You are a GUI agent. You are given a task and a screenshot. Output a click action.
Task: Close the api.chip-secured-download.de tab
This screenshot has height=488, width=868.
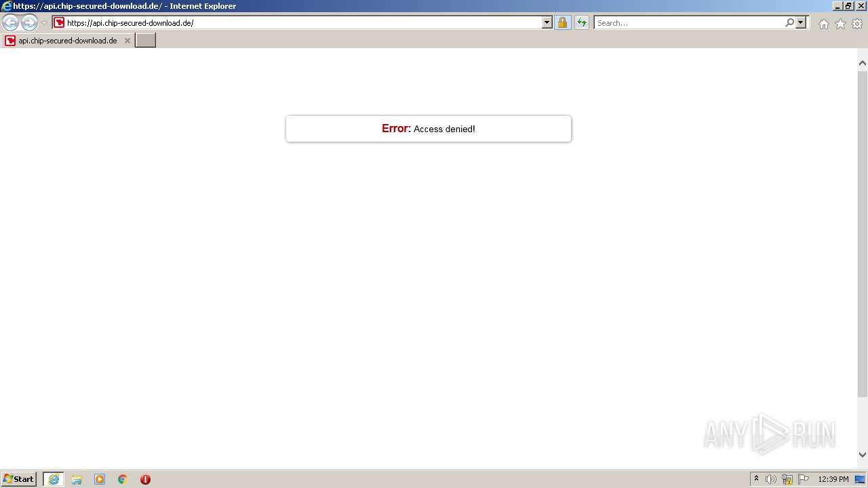[x=127, y=41]
